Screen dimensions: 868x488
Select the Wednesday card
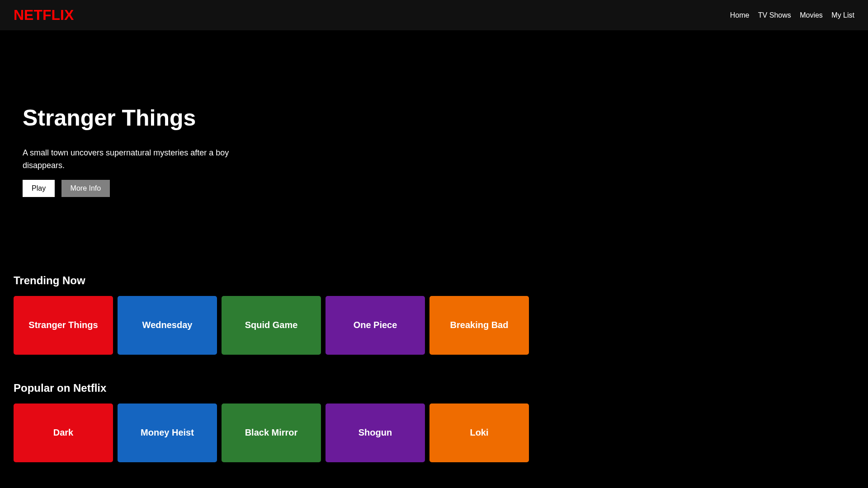click(167, 325)
